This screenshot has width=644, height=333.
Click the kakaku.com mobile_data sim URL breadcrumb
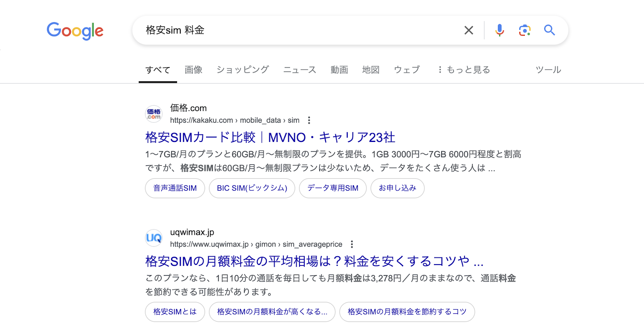click(x=235, y=120)
